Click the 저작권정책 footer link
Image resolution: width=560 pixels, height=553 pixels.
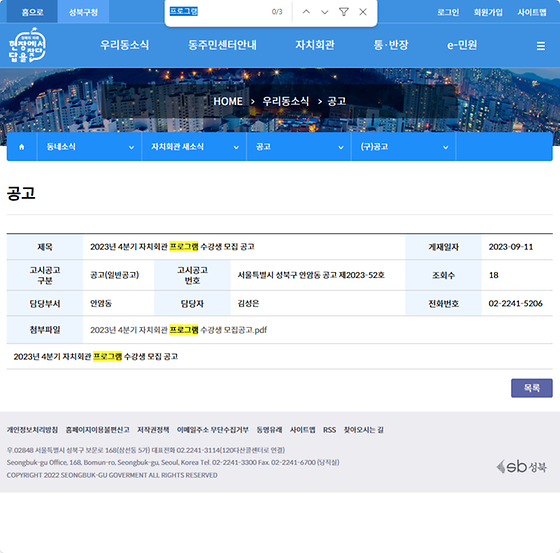pyautogui.click(x=153, y=430)
